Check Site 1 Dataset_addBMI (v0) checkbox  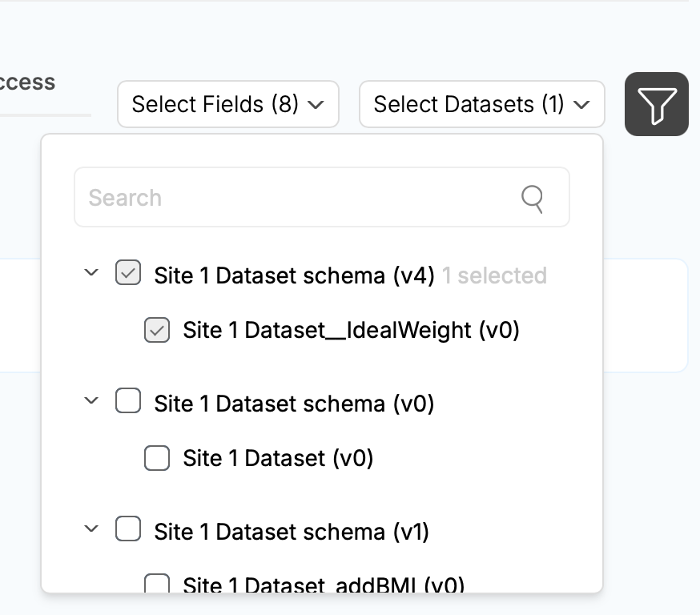click(157, 583)
